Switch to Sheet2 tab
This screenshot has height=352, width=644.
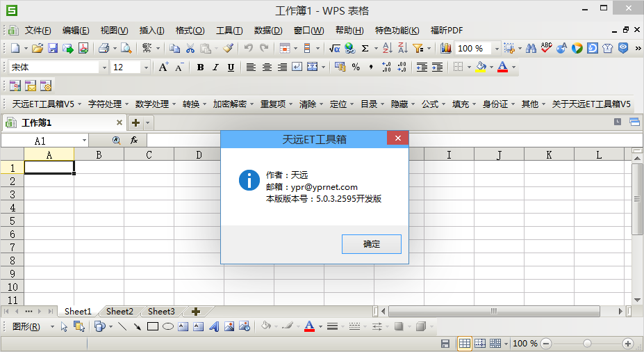click(x=119, y=311)
